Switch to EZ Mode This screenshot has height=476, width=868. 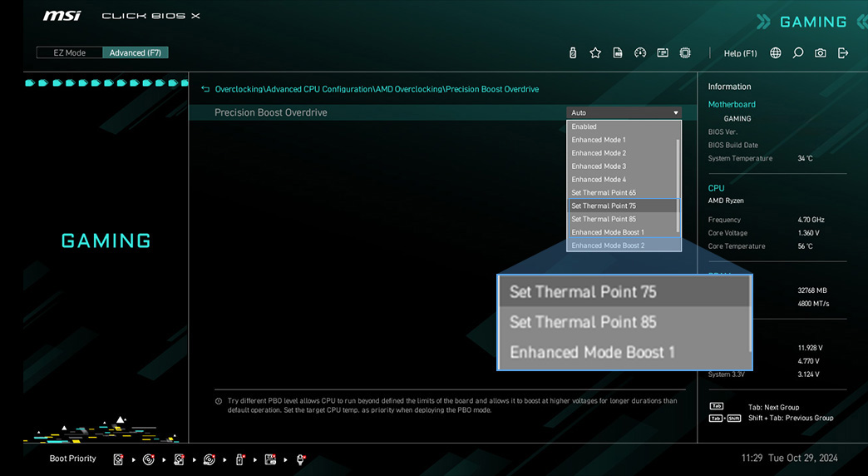tap(69, 52)
